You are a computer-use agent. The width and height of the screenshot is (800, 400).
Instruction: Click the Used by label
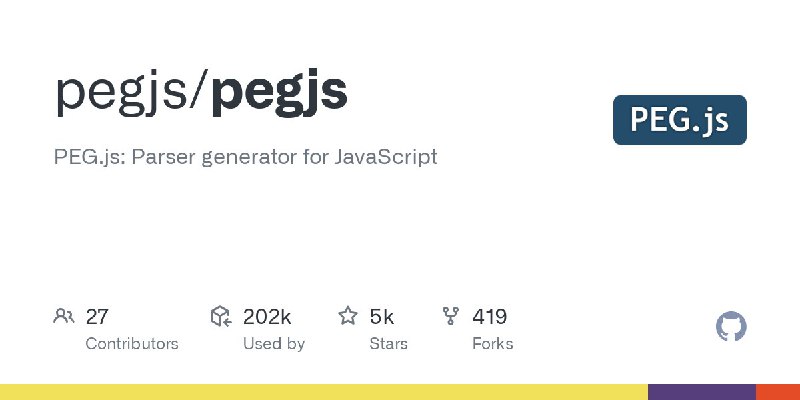click(274, 344)
